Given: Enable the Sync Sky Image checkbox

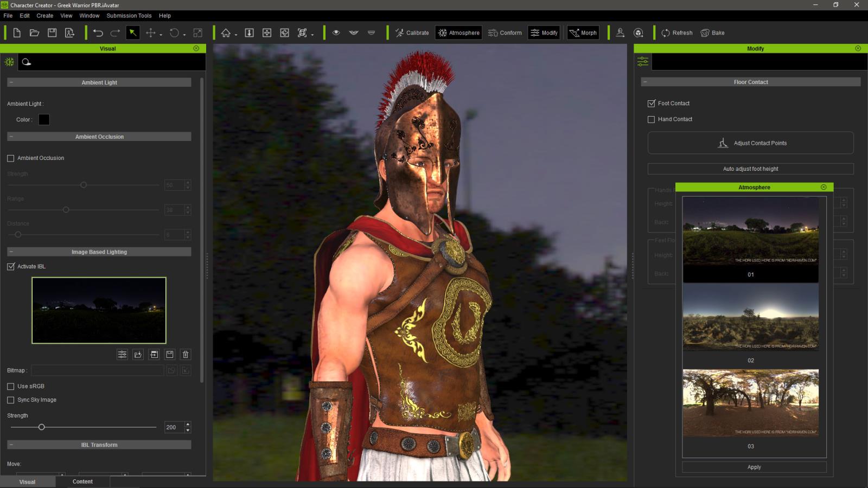Looking at the screenshot, I should point(10,400).
